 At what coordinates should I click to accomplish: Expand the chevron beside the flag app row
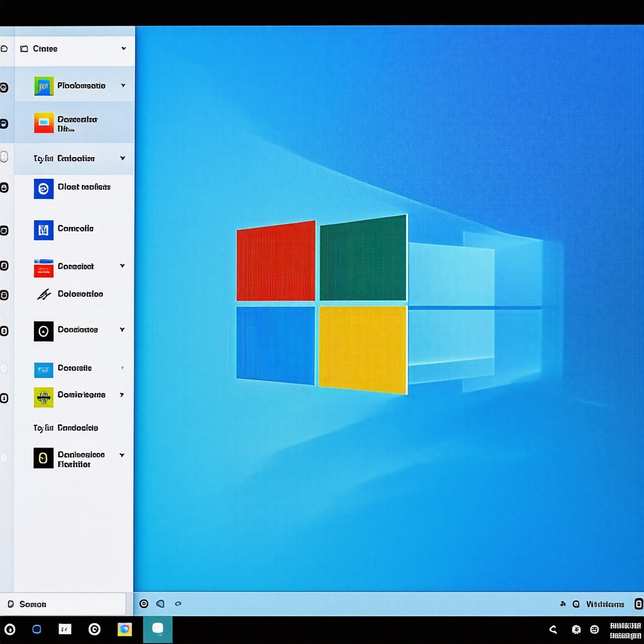coord(123,86)
